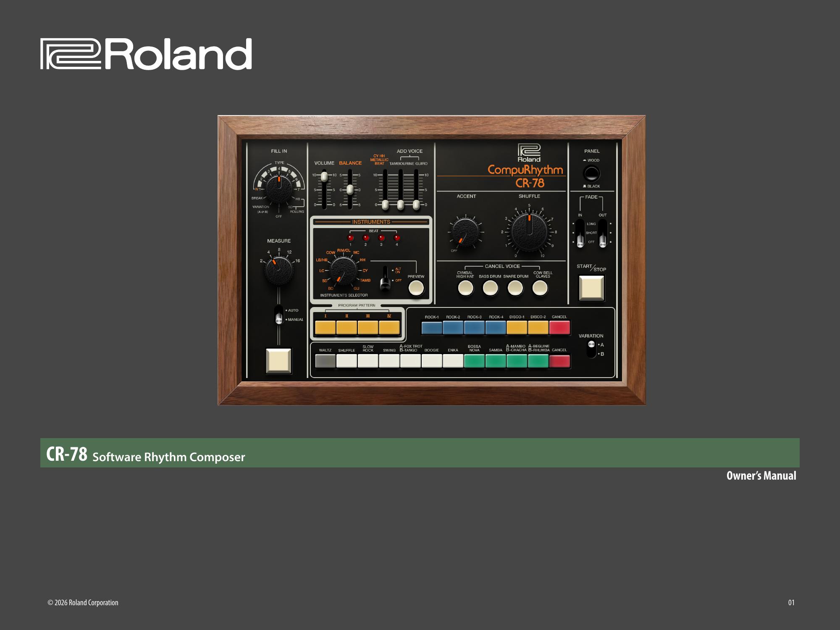Toggle the VARIATION A/B switch
Viewport: 840px width, 630px height.
coord(591,349)
